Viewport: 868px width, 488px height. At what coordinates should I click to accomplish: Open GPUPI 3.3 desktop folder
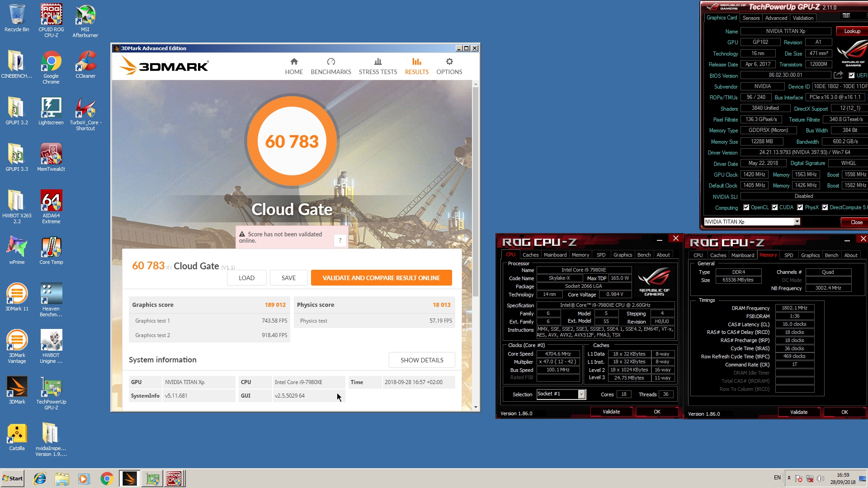pos(17,157)
